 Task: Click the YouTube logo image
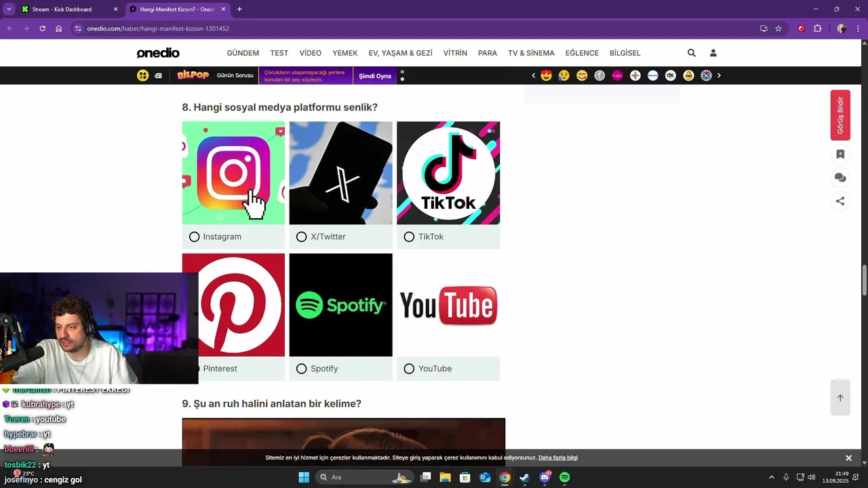448,305
